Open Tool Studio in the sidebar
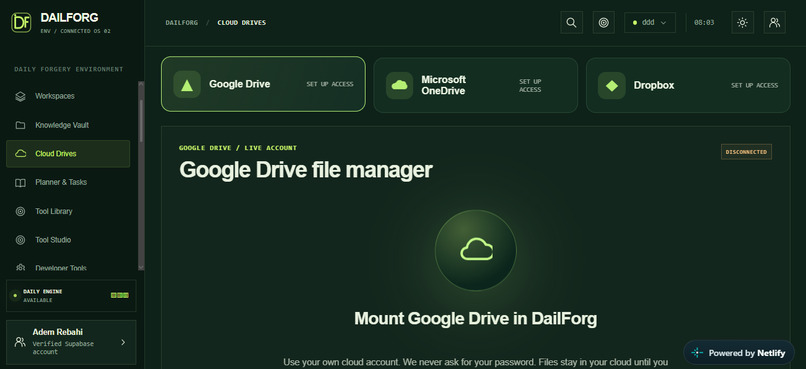Screen dimensions: 806x369 click(68, 240)
